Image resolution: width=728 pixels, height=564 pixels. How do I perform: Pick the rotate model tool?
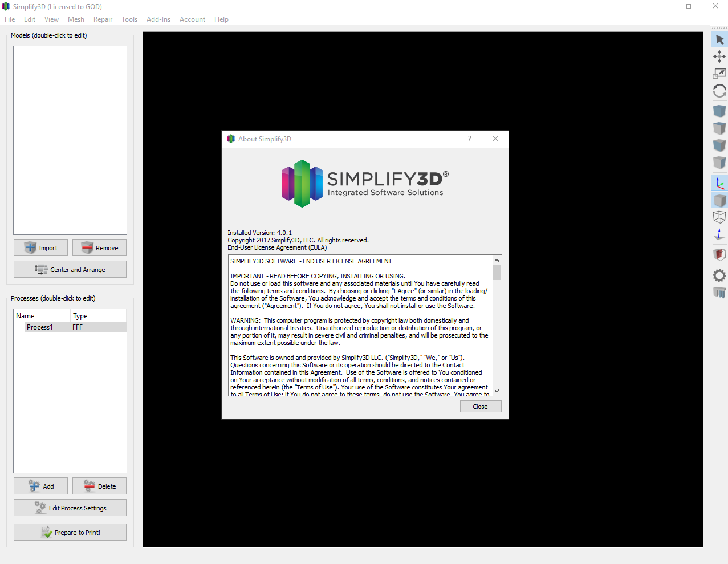click(x=719, y=91)
